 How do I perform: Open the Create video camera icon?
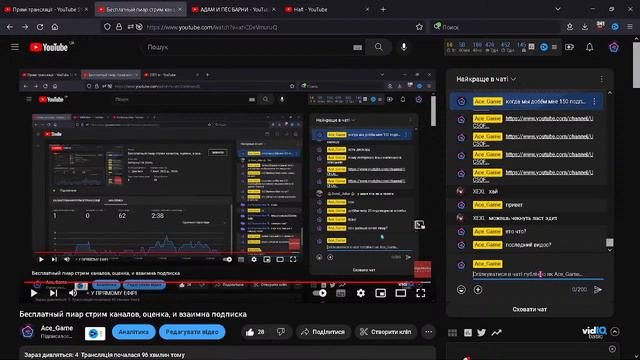(569, 47)
